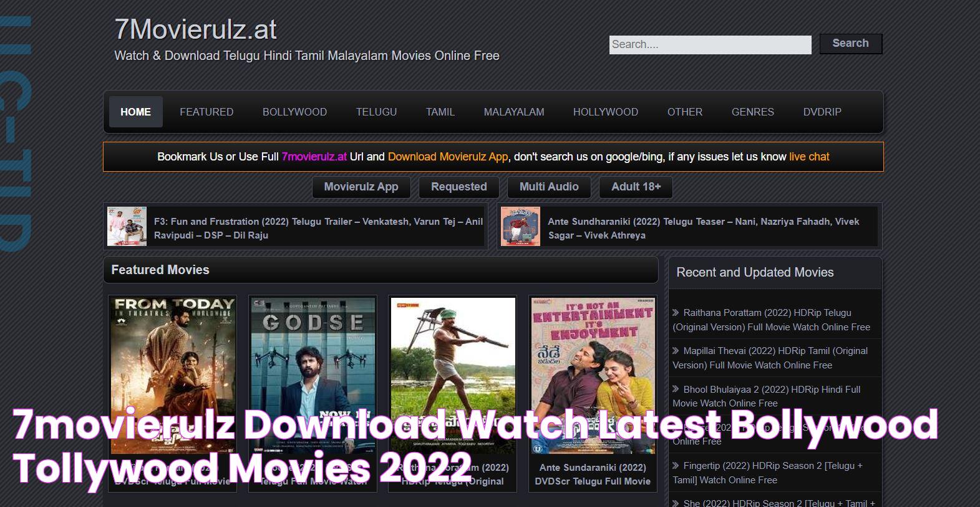Click the arrow icon beside Fingertip
This screenshot has width=980, height=507.
point(676,466)
